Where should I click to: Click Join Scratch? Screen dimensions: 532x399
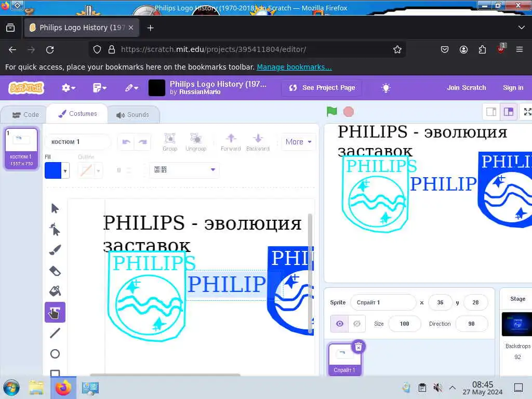[466, 87]
